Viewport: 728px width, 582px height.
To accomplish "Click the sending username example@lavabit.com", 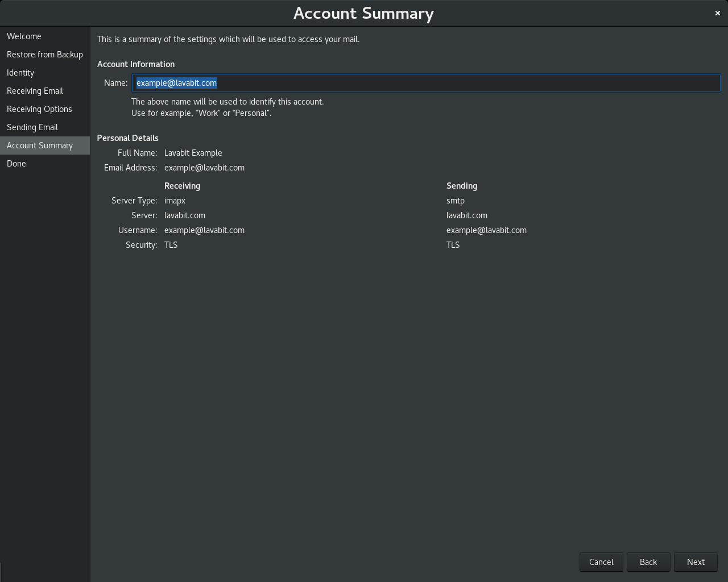I will point(486,230).
